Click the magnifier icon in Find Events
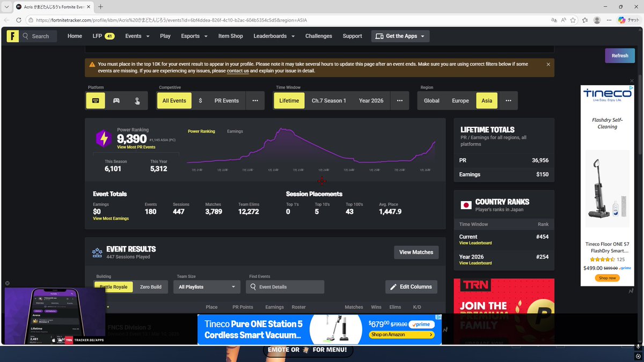 pos(252,287)
